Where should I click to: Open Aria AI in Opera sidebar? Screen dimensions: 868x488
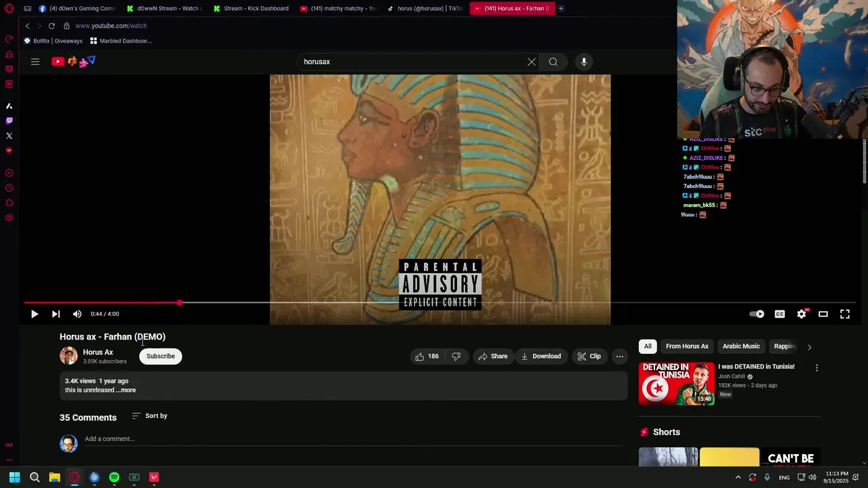click(9, 106)
